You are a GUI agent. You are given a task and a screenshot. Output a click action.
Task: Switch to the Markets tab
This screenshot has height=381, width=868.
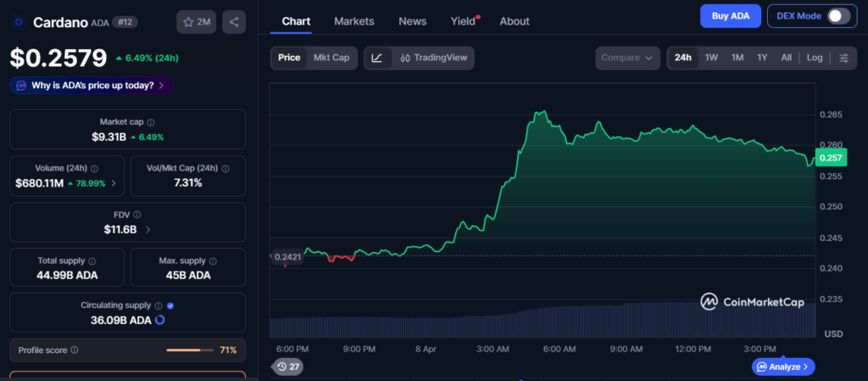[353, 21]
